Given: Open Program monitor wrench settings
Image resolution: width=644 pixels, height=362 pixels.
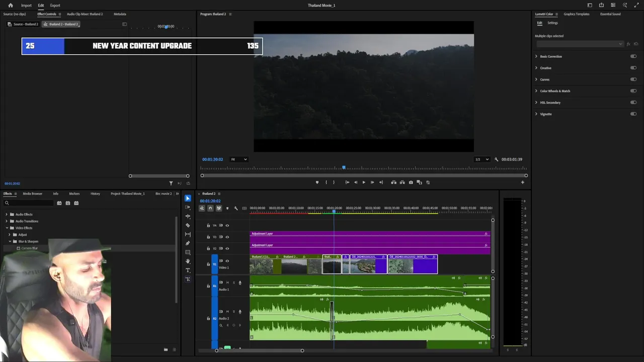Looking at the screenshot, I should tap(496, 159).
